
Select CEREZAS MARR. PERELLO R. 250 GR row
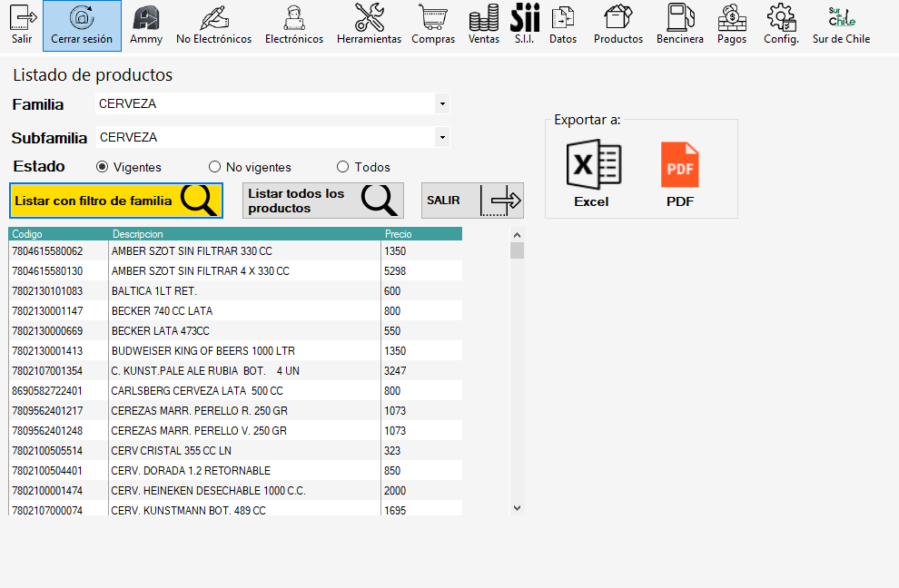coord(235,411)
